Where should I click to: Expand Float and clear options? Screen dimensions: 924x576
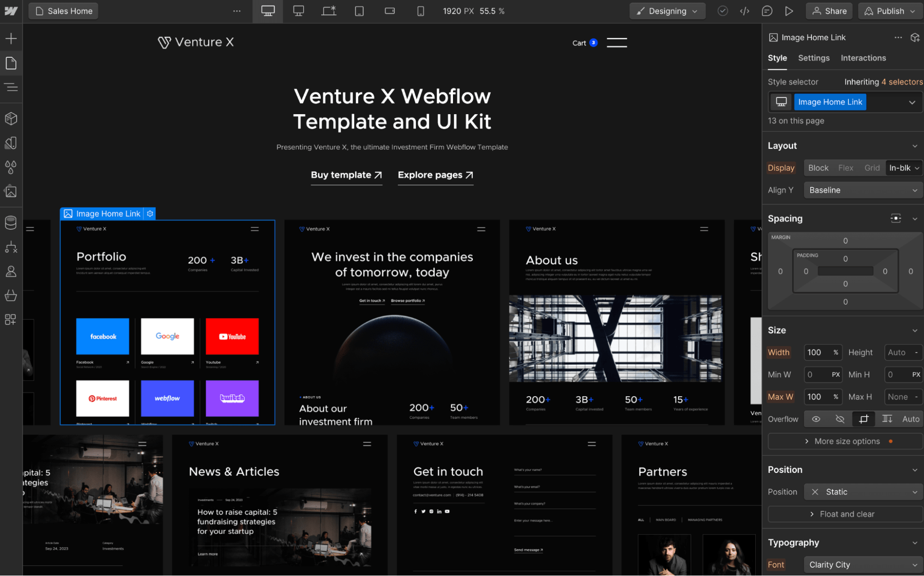click(845, 515)
